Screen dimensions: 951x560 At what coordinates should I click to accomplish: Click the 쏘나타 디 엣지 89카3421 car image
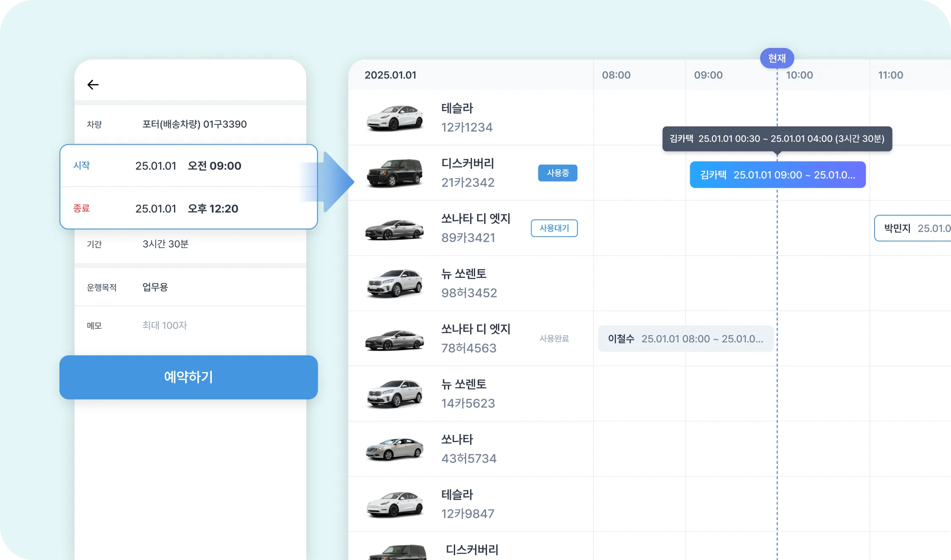395,230
